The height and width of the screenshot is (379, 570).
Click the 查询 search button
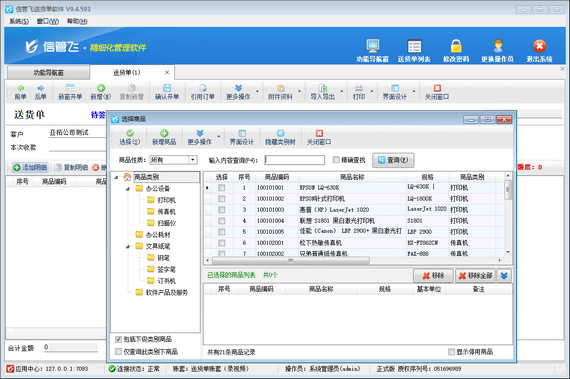tap(393, 160)
